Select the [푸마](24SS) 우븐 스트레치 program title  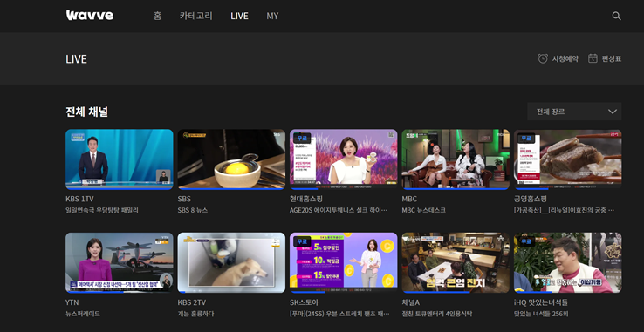(x=339, y=314)
